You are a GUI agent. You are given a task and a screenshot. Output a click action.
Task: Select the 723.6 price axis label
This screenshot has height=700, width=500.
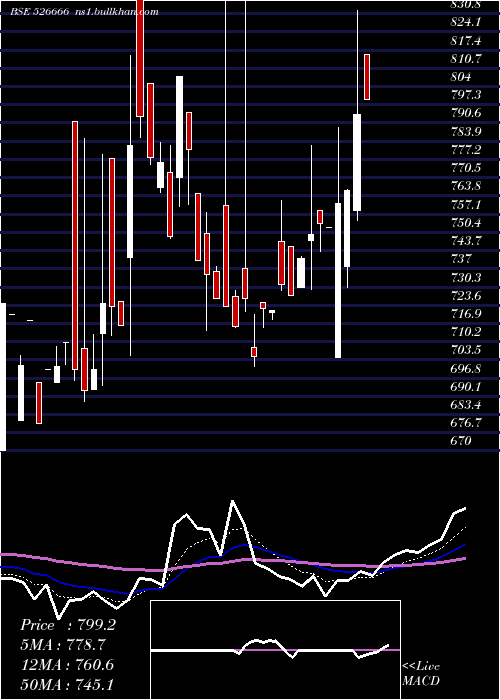click(466, 296)
